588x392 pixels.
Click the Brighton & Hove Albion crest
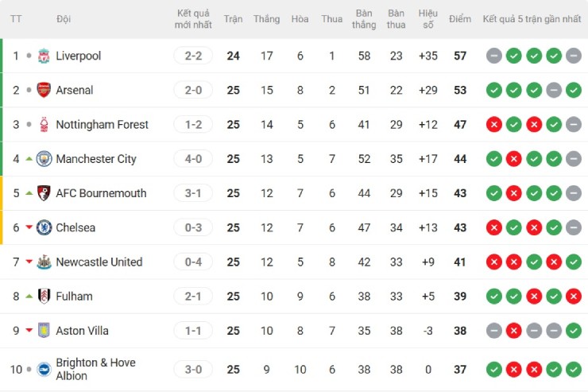coord(44,369)
